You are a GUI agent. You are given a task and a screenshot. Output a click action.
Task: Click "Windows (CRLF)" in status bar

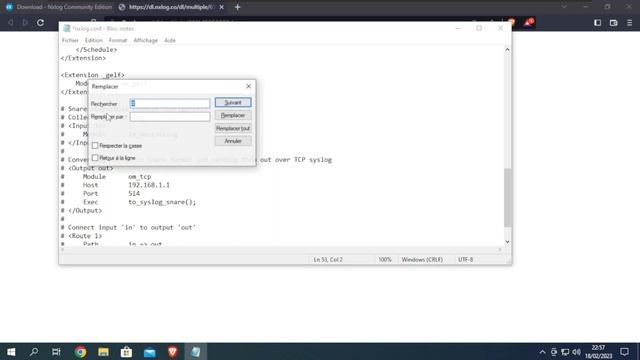click(422, 260)
